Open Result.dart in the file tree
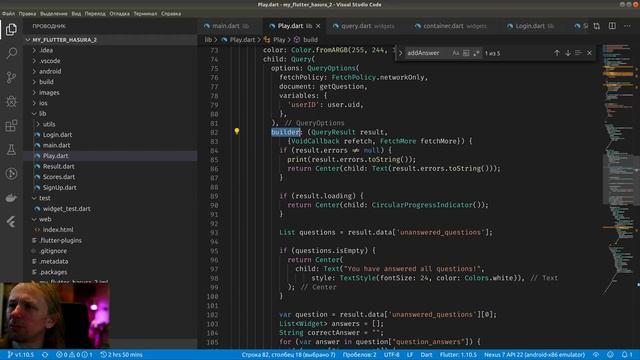Screen dimensions: 640x360 110,167
